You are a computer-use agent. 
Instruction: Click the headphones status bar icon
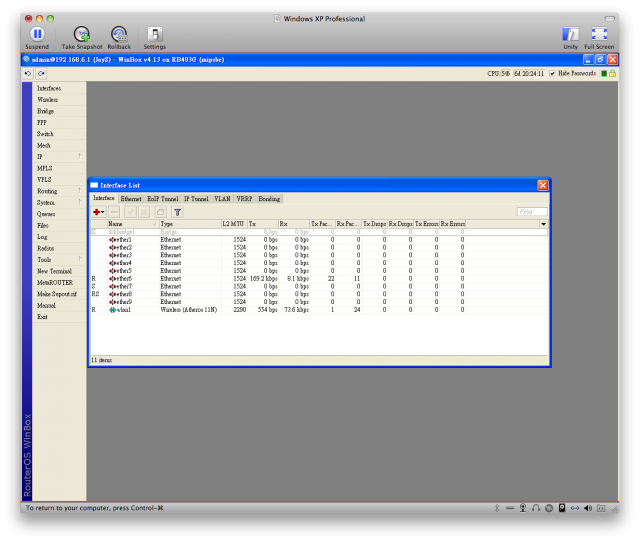[x=536, y=508]
